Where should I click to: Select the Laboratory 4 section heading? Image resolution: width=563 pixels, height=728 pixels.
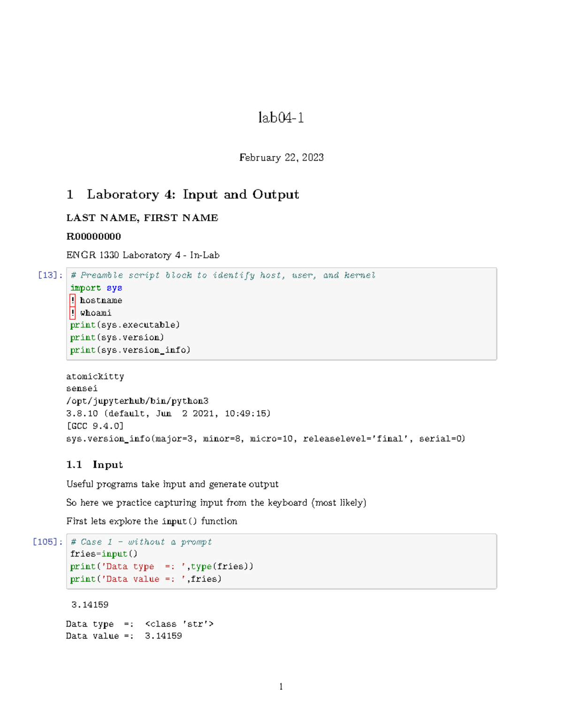pyautogui.click(x=183, y=194)
